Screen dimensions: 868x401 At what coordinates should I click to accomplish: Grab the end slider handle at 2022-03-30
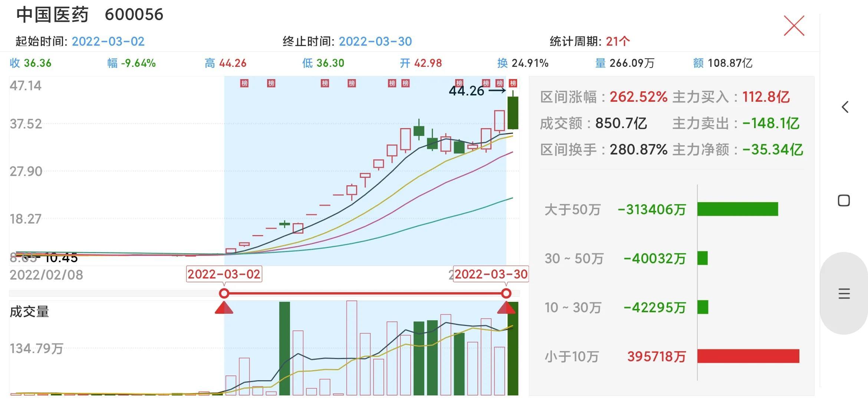click(x=506, y=293)
